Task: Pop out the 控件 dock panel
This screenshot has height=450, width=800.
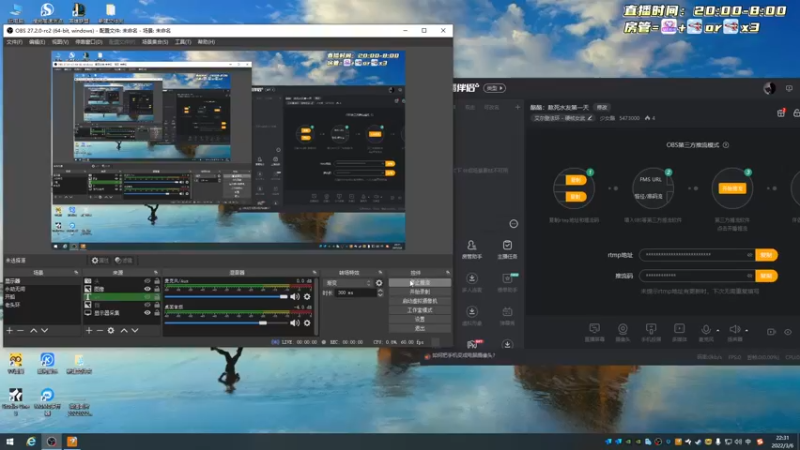Action: [447, 272]
